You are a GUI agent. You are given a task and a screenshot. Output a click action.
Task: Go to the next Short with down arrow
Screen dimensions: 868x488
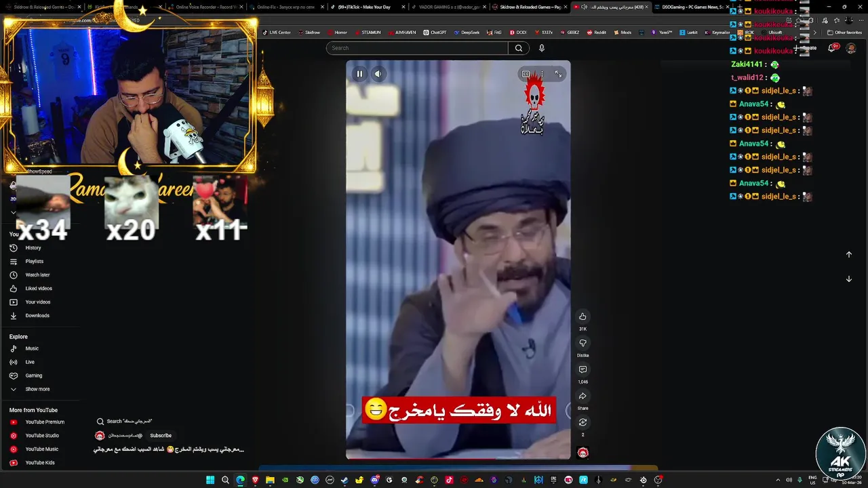click(x=848, y=279)
